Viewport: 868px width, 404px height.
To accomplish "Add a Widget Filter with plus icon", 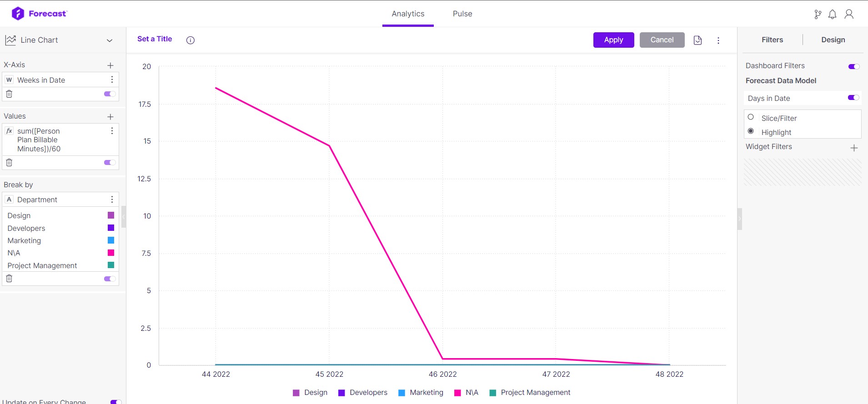I will 854,148.
